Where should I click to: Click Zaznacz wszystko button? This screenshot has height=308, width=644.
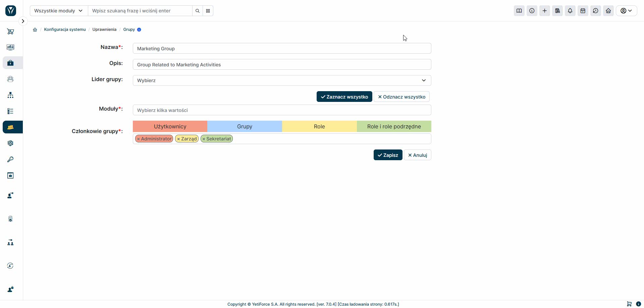tap(344, 97)
